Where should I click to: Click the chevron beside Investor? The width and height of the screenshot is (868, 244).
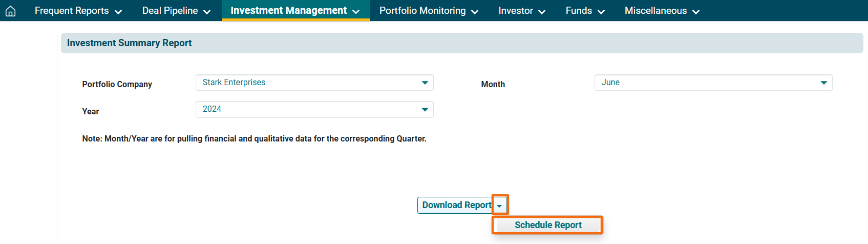[542, 12]
